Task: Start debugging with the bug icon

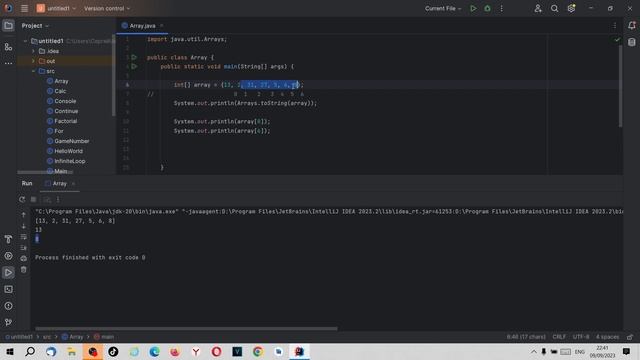Action: point(487,8)
